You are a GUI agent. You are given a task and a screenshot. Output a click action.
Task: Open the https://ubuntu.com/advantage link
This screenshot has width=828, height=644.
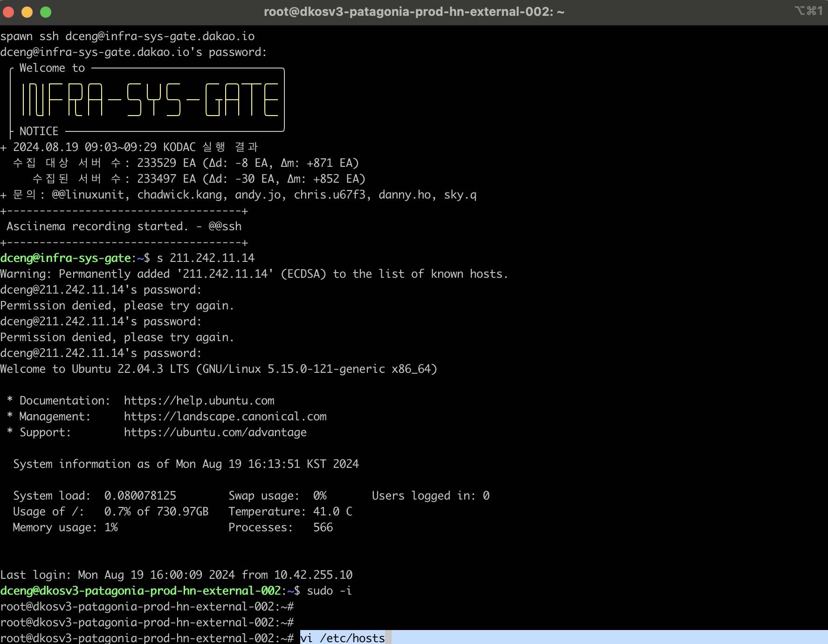tap(215, 432)
